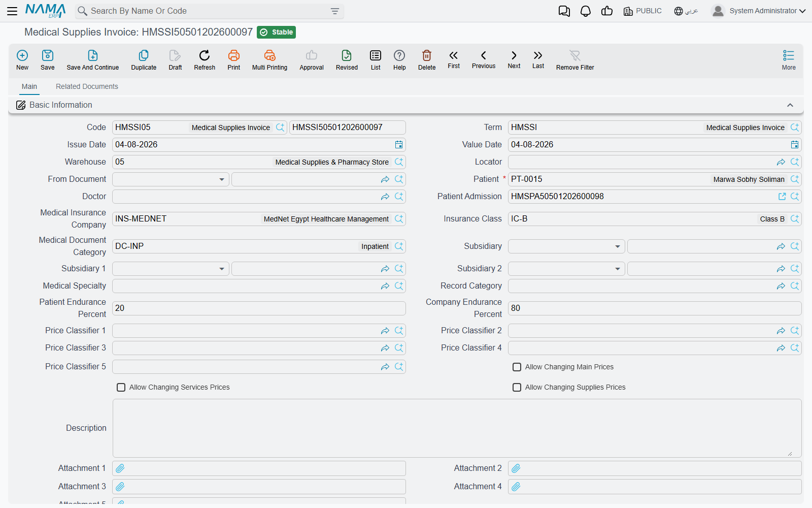The image size is (812, 508).
Task: Remove Filter from record list
Action: tap(575, 60)
